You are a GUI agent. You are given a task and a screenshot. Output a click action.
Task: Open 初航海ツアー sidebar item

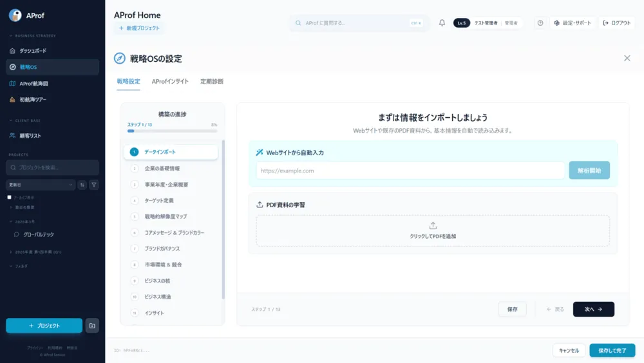click(52, 99)
